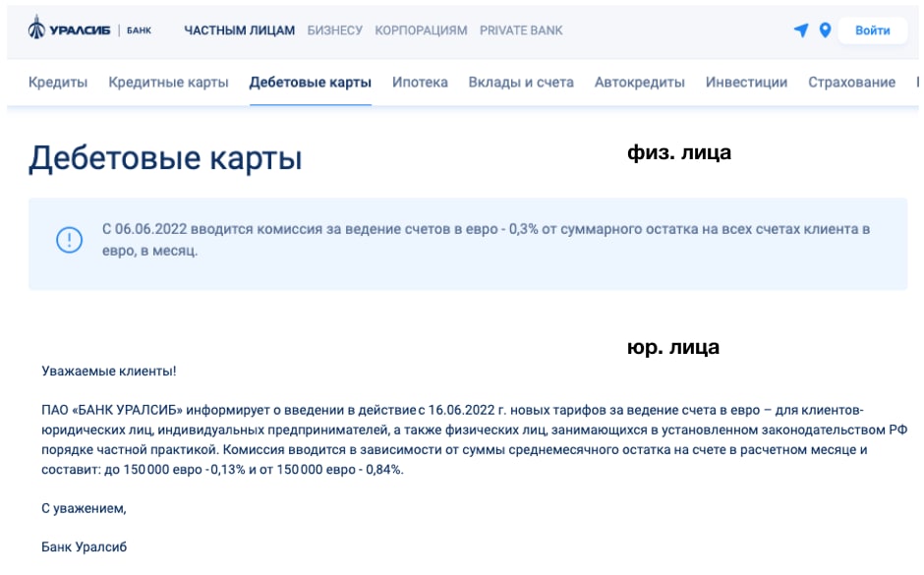Click the notice text about 06.06.2022 commission

[x=487, y=240]
